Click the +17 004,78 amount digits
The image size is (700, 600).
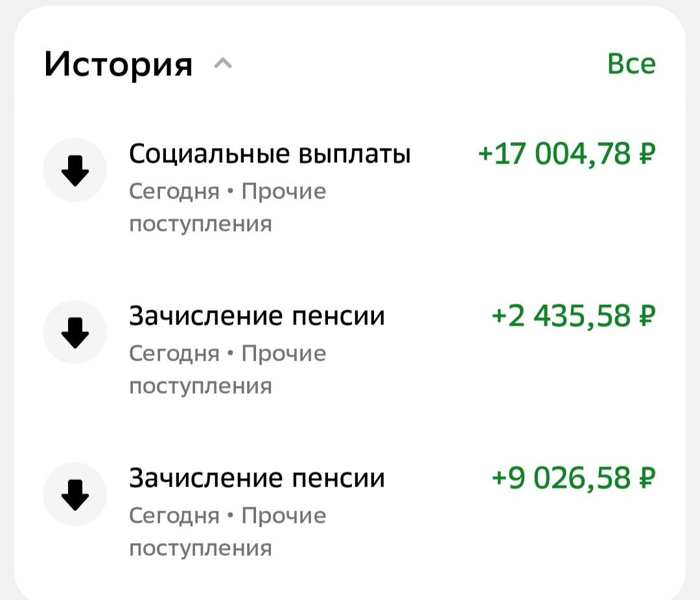pos(554,154)
